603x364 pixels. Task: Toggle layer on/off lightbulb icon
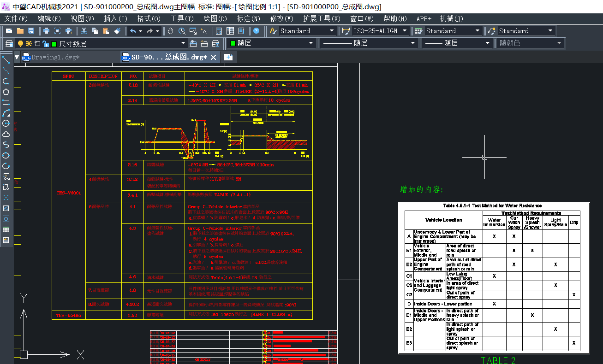[20, 43]
